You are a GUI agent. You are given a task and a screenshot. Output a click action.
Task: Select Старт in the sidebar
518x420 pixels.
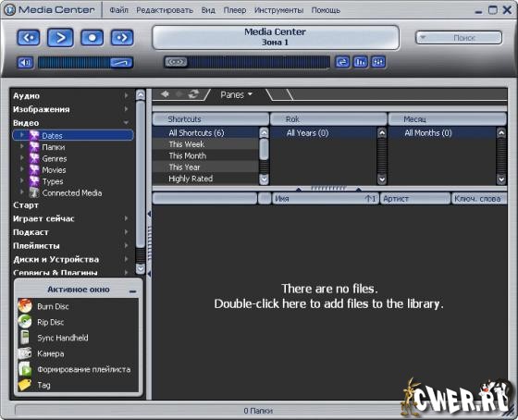tap(26, 205)
